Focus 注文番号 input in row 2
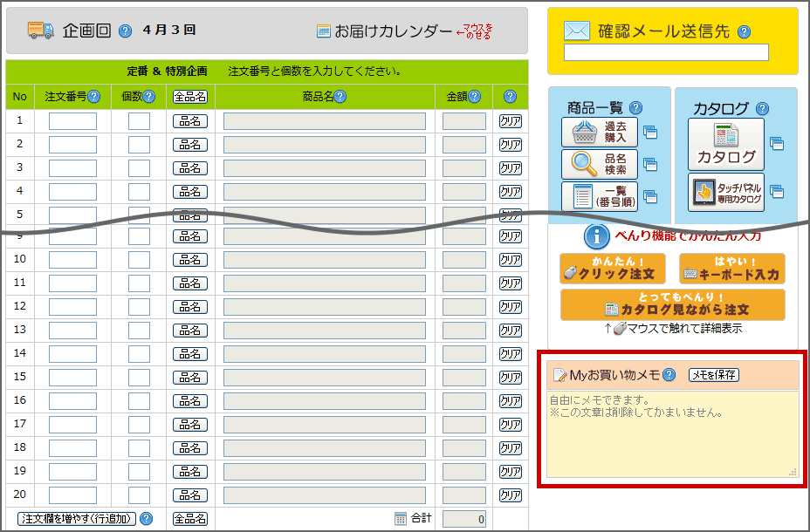810x532 pixels. click(72, 145)
